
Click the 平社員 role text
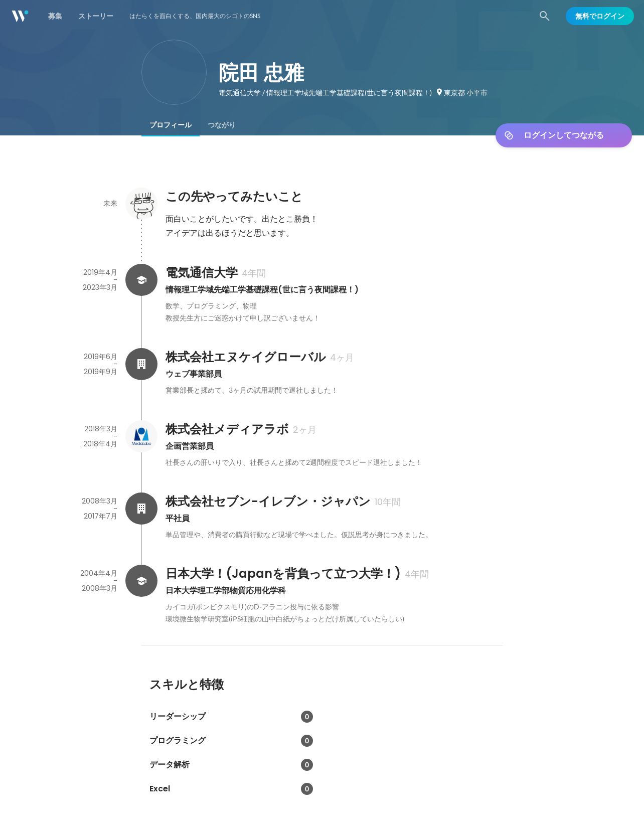pos(178,518)
